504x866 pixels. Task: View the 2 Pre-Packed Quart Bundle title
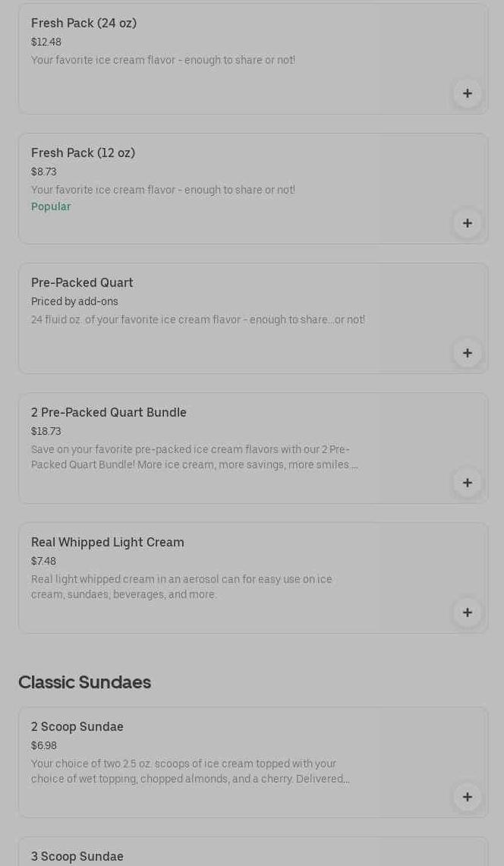109,413
